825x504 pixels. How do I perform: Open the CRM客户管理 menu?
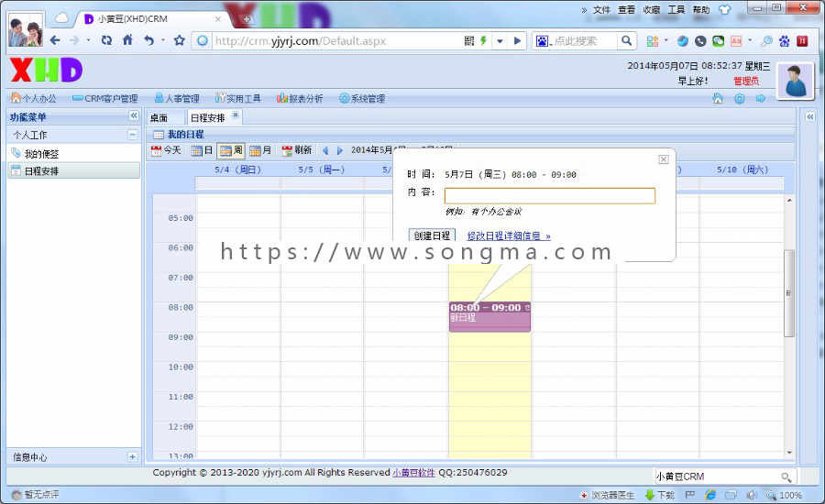coord(105,98)
